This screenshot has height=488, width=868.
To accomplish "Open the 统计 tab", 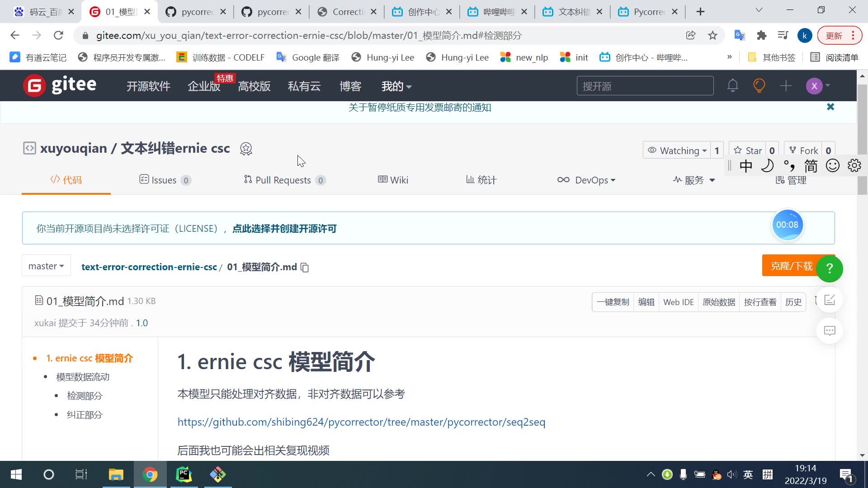I will 481,180.
